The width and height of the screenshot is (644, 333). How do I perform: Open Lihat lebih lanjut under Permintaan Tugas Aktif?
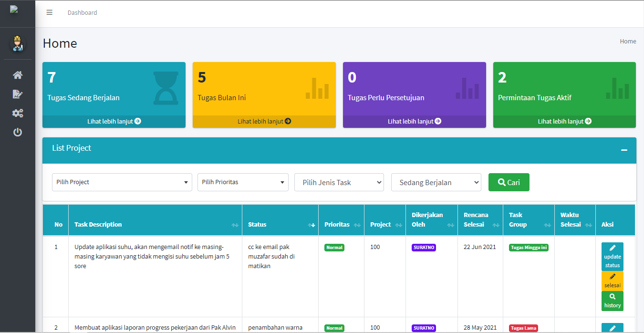tap(564, 121)
